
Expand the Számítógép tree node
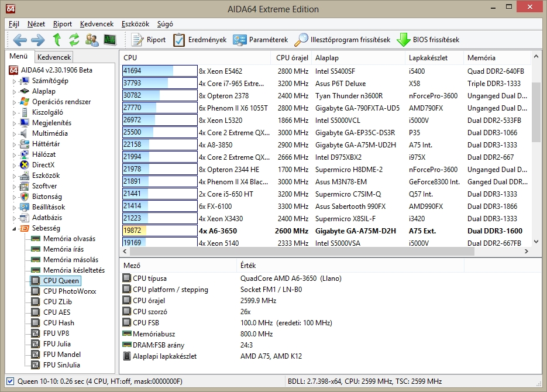(14, 81)
